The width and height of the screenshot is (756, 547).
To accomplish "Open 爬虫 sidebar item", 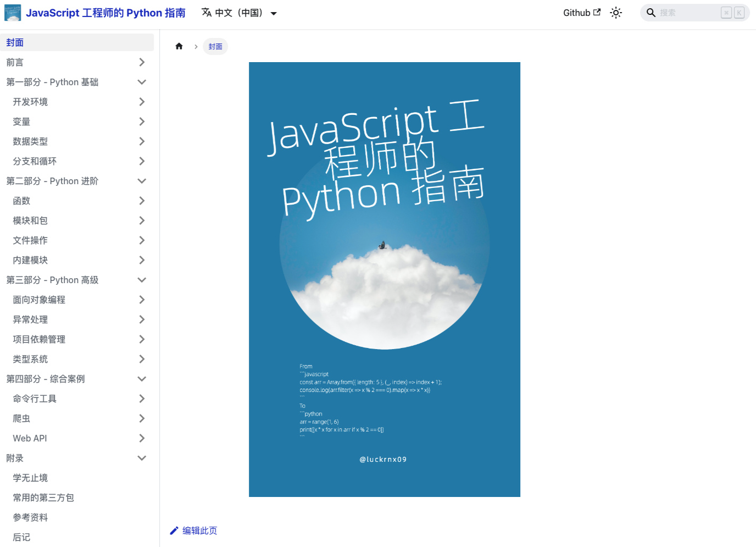I will pyautogui.click(x=21, y=418).
